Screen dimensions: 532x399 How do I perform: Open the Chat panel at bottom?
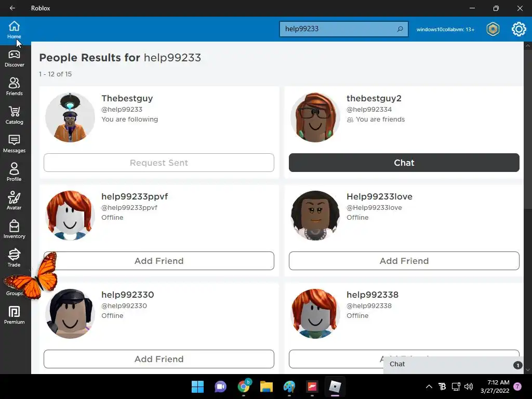pyautogui.click(x=453, y=364)
